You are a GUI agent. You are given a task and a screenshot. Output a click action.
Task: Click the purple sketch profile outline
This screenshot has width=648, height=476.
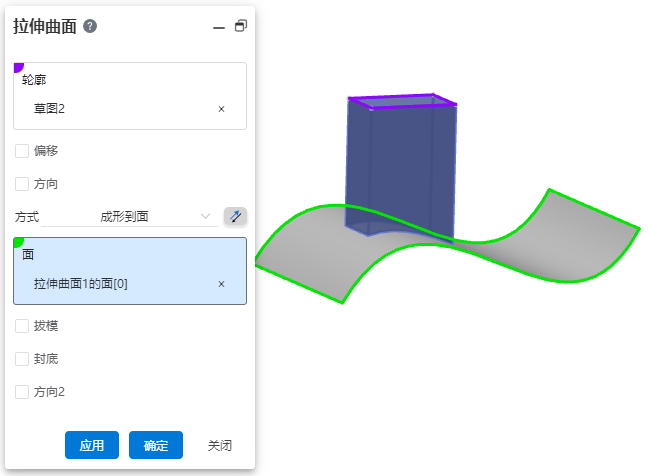[x=402, y=101]
